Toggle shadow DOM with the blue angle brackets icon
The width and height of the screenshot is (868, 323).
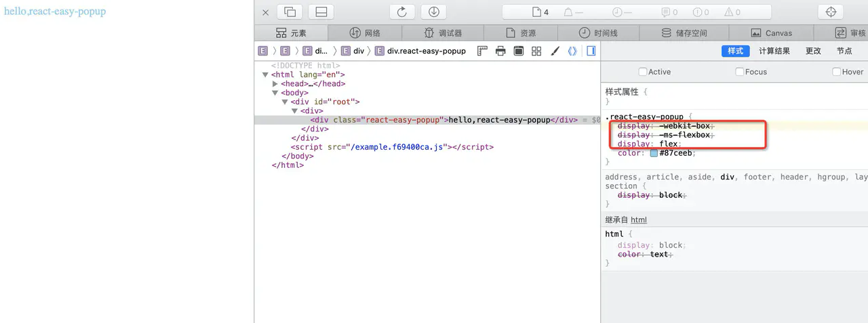(x=572, y=51)
